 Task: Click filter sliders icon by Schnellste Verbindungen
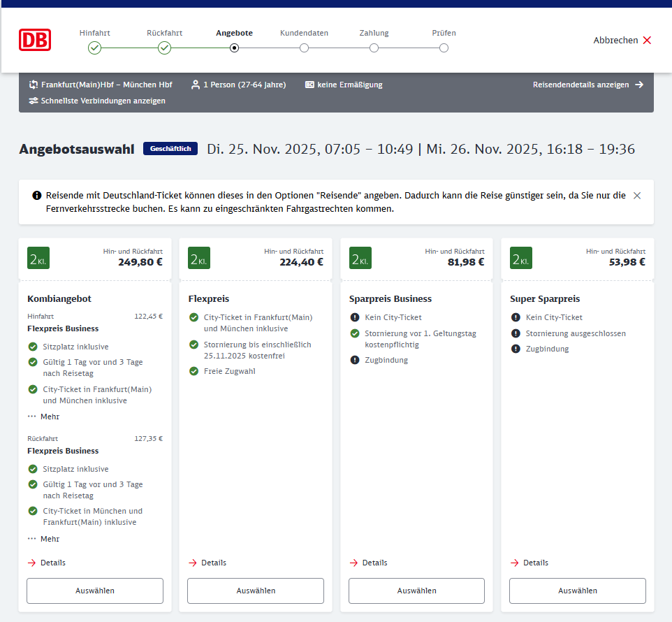33,101
